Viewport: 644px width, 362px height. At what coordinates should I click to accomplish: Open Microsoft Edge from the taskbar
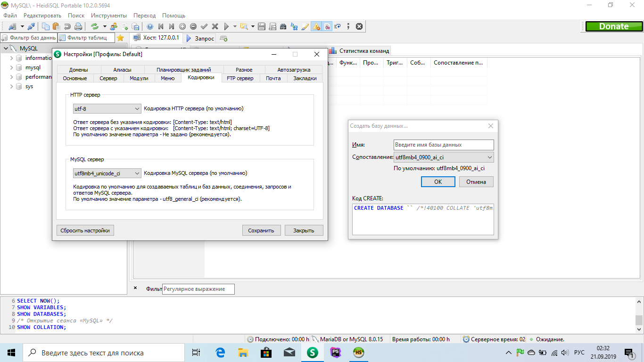point(220,352)
